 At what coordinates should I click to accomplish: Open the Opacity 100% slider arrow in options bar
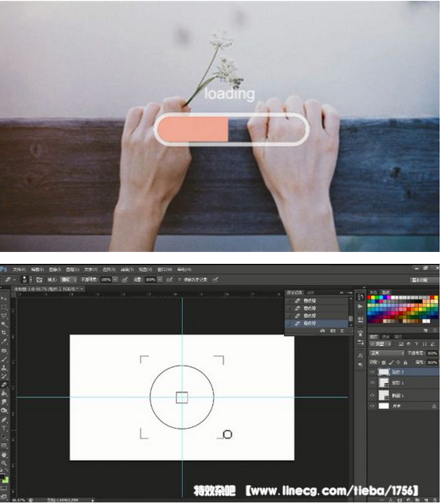pyautogui.click(x=115, y=280)
